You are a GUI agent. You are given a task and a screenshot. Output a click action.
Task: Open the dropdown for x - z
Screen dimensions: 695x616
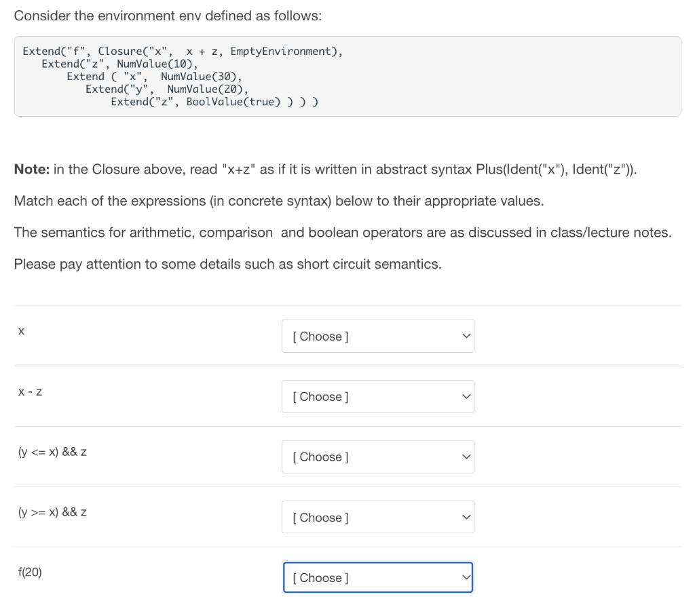click(377, 397)
